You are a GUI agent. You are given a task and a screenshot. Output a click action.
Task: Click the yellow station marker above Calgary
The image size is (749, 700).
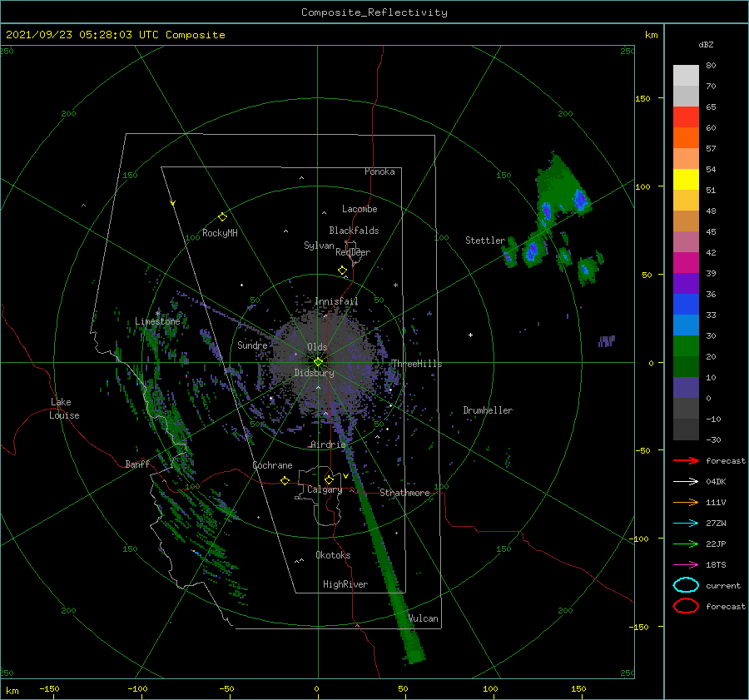coord(329,479)
